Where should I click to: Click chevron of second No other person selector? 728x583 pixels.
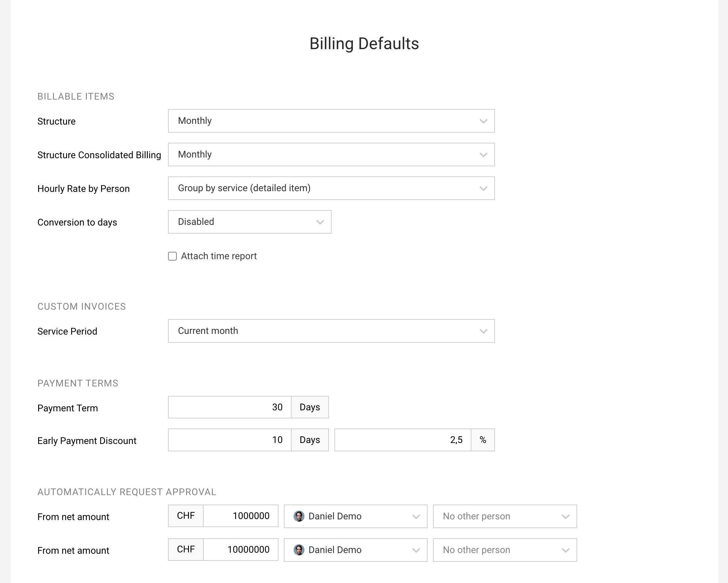point(565,551)
